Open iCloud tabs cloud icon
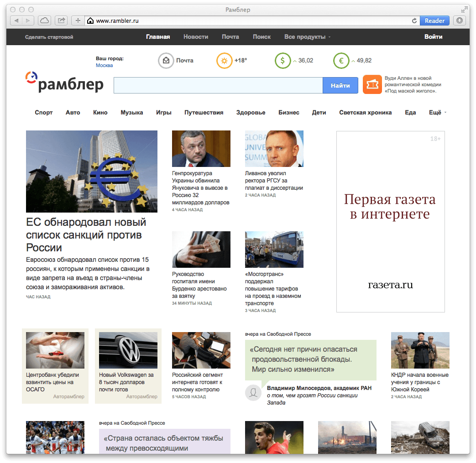476x463 pixels. pos(44,21)
